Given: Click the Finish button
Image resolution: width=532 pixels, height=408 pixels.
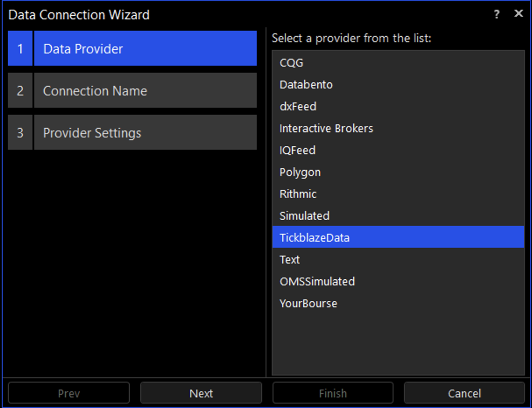Looking at the screenshot, I should point(333,393).
